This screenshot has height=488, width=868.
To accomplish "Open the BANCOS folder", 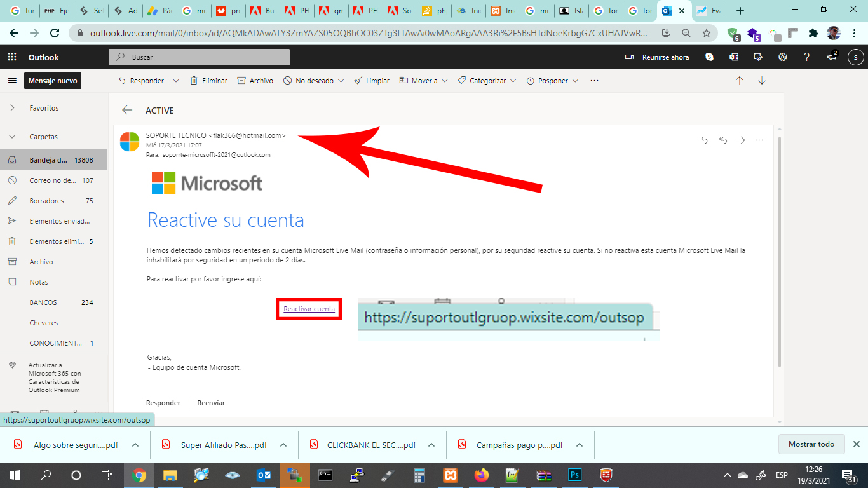I will [x=43, y=302].
